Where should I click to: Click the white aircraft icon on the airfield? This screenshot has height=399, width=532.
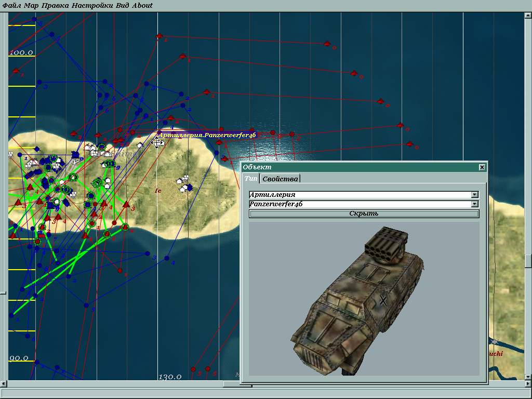click(x=76, y=162)
